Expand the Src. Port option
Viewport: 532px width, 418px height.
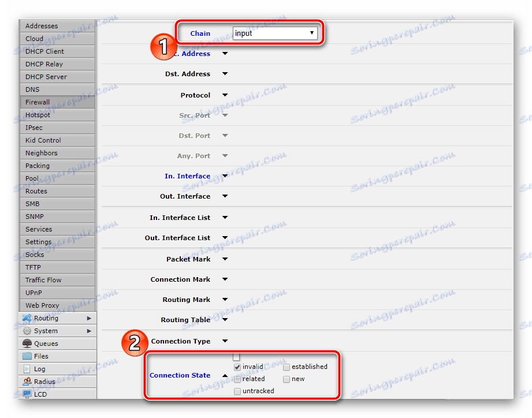click(225, 115)
